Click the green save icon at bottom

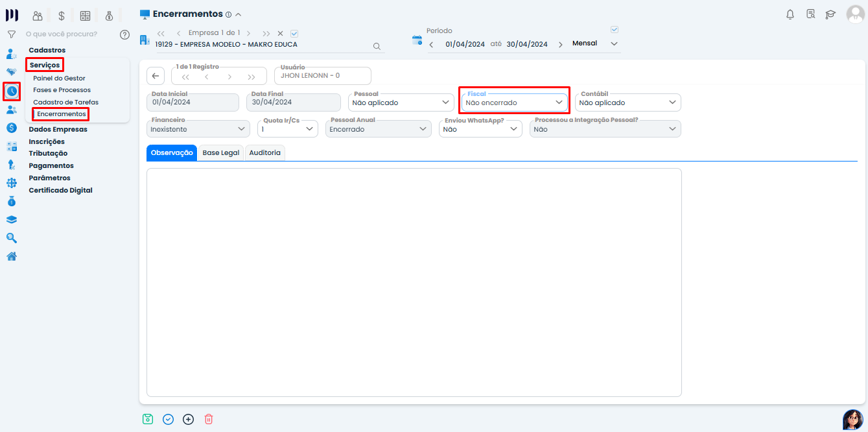click(148, 419)
